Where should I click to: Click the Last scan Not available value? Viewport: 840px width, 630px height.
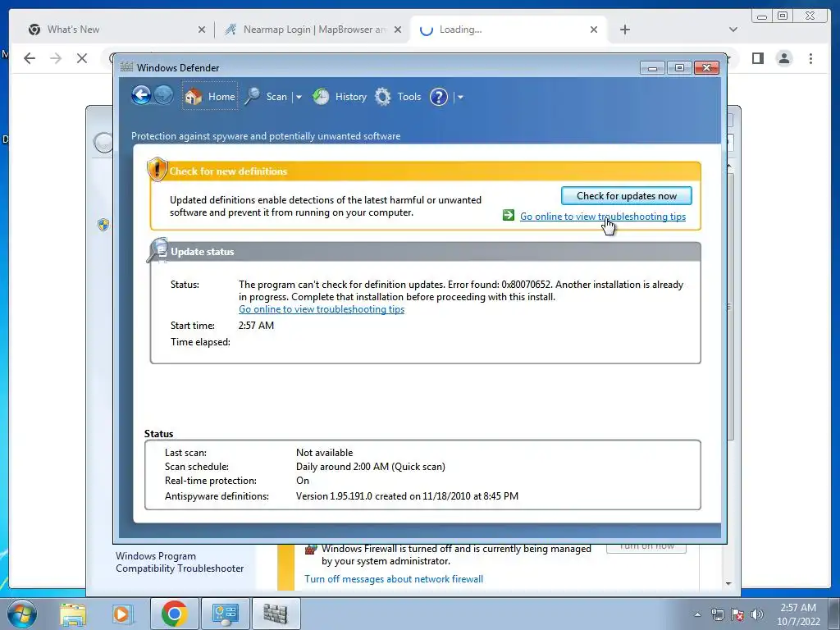click(325, 453)
